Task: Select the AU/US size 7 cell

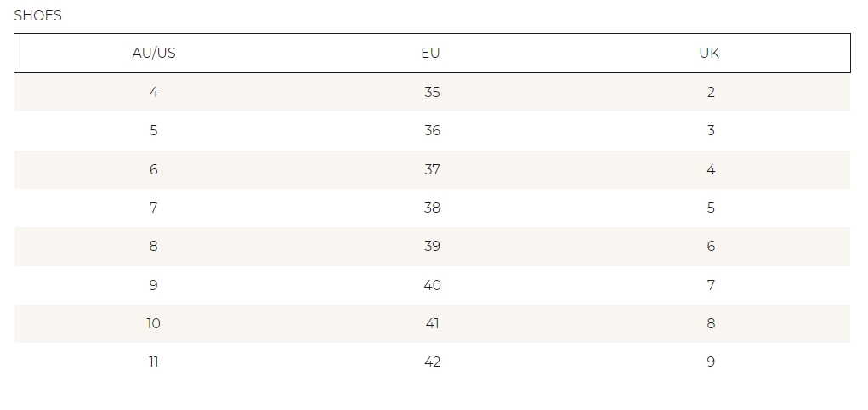Action: [154, 208]
